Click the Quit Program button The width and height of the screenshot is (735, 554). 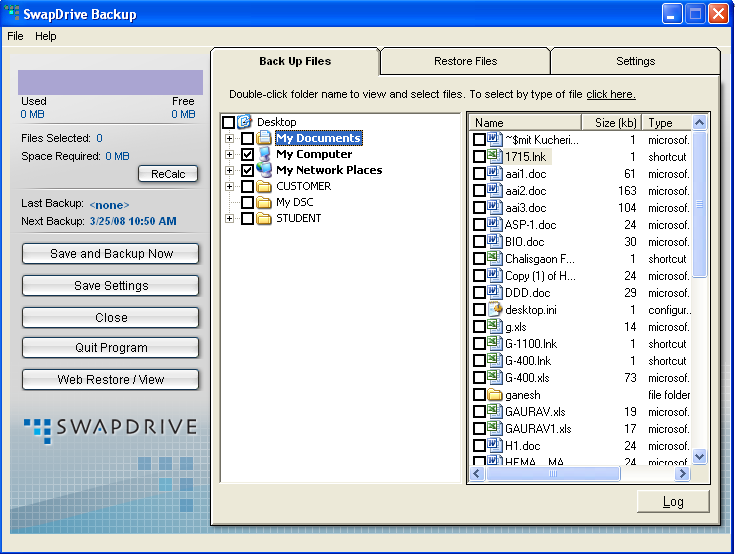point(111,347)
